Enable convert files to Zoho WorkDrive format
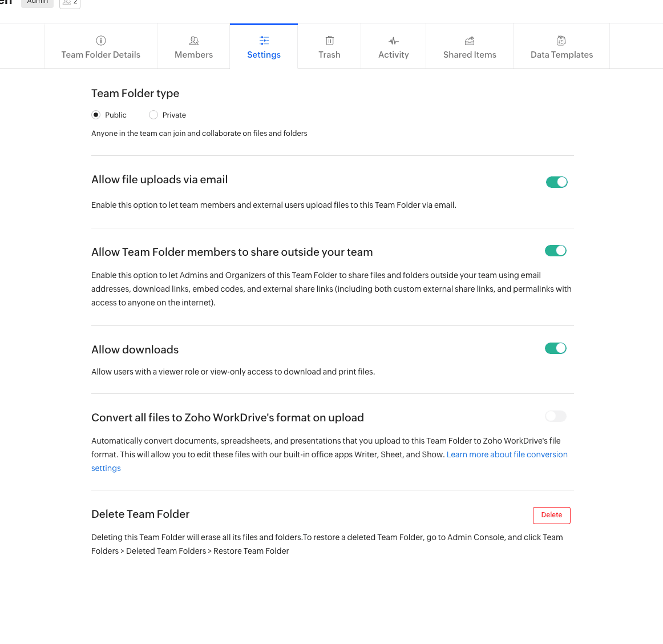This screenshot has height=644, width=663. coord(555,416)
